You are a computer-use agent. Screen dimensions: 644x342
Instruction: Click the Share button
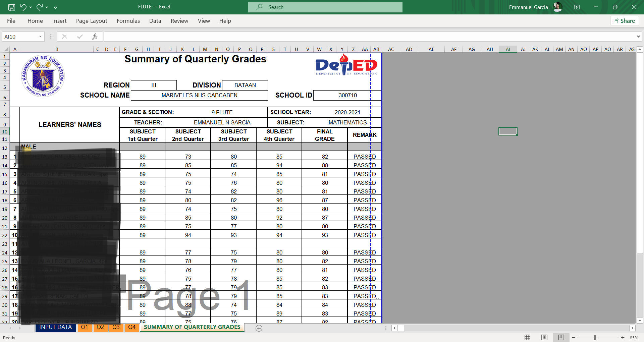(625, 21)
